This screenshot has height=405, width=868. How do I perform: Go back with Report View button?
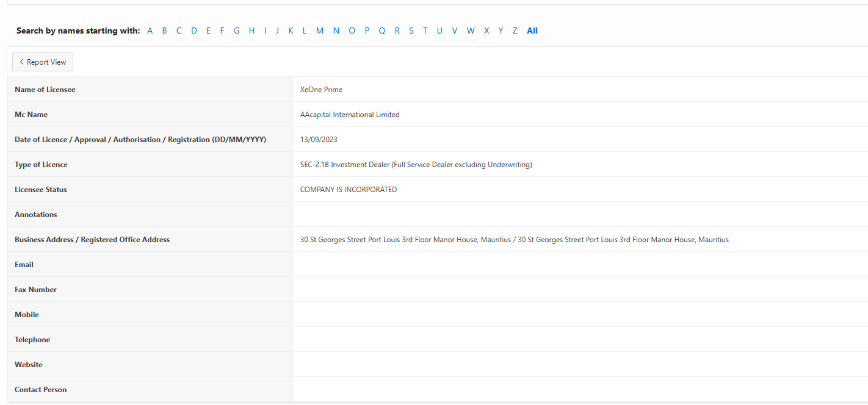coord(43,62)
